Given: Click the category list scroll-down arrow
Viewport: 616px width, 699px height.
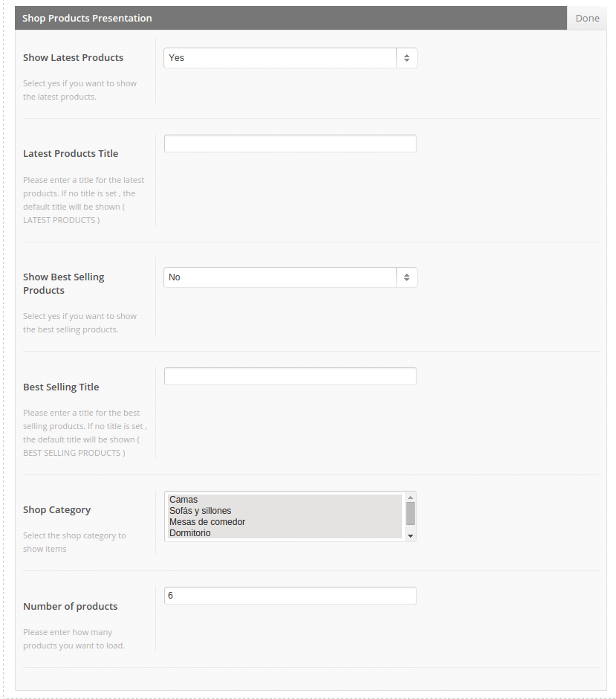Looking at the screenshot, I should [x=411, y=536].
